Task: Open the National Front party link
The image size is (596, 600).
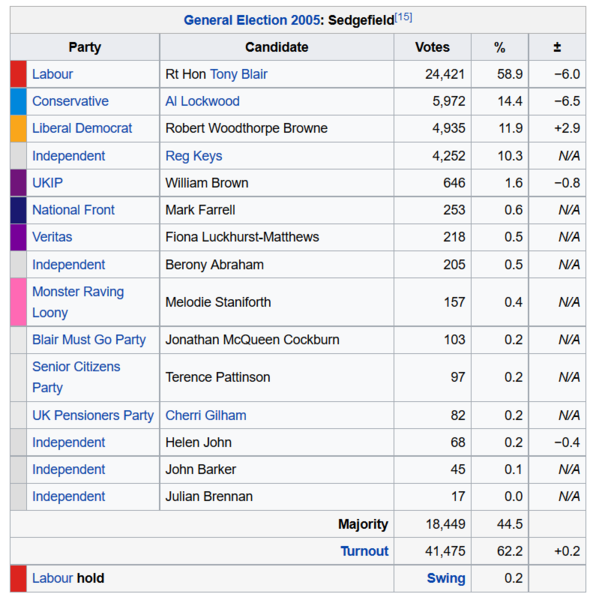Action: click(x=73, y=210)
